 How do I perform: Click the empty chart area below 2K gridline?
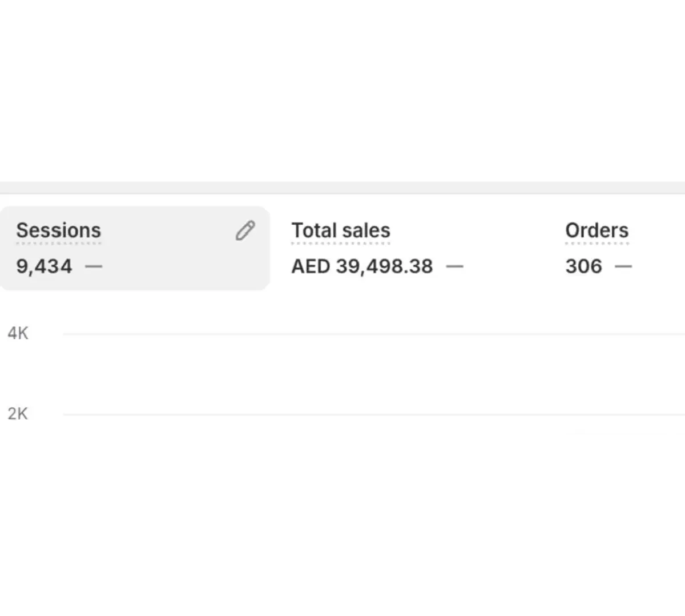coord(374,513)
